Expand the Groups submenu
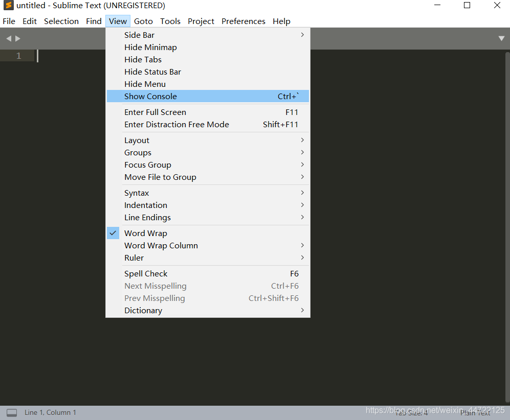Viewport: 510px width, 420px height. pos(208,152)
